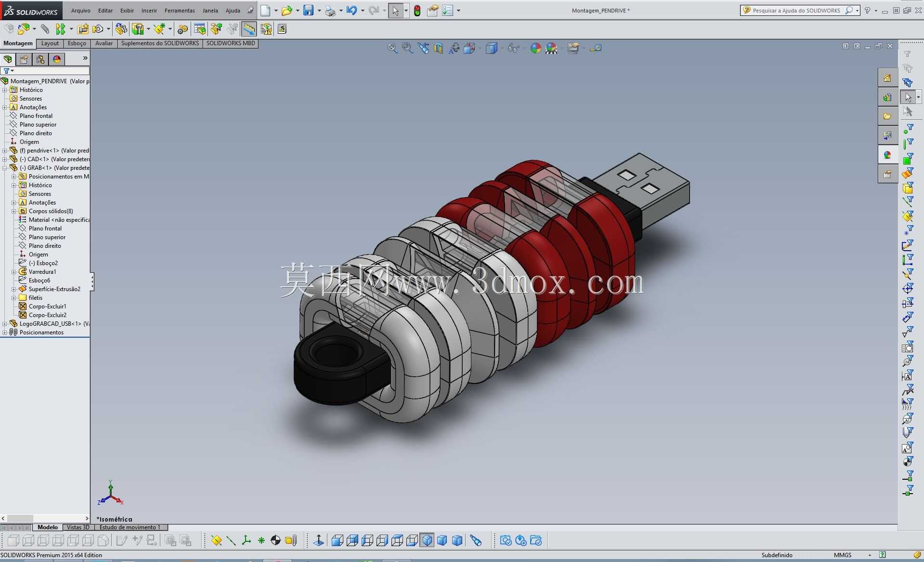Viewport: 924px width, 562px height.
Task: Open the Save dropdown arrow
Action: click(x=319, y=11)
